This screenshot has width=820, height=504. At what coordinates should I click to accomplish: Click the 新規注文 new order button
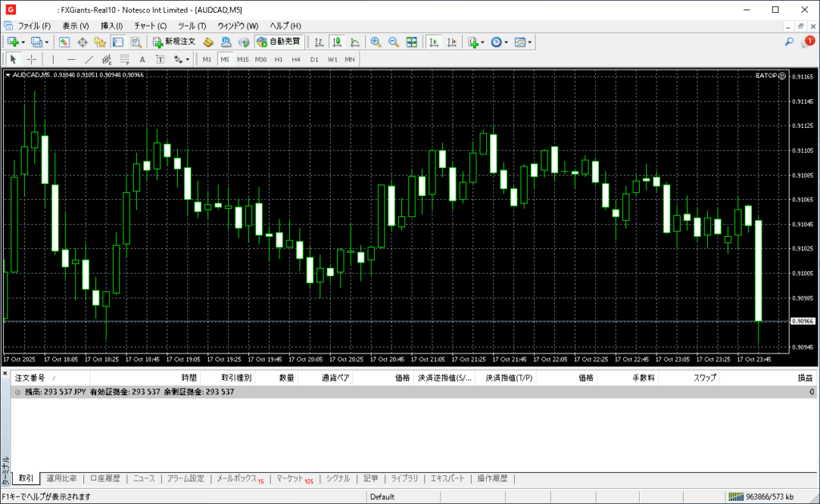[x=174, y=42]
